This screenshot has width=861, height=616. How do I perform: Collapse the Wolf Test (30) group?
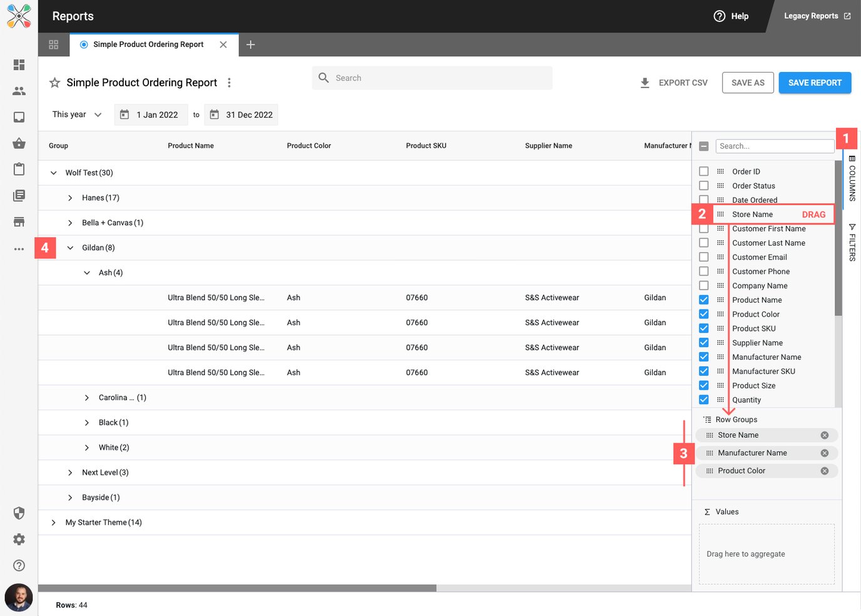[x=54, y=173]
